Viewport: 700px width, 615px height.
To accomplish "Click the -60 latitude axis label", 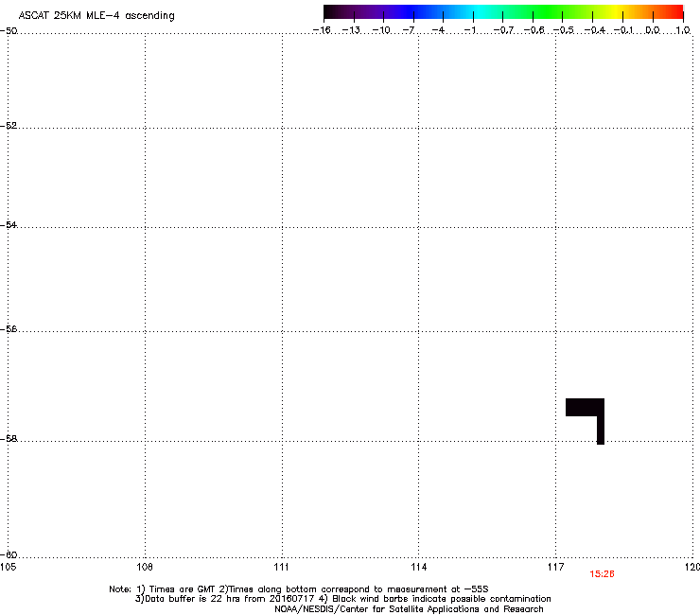I will tap(9, 554).
